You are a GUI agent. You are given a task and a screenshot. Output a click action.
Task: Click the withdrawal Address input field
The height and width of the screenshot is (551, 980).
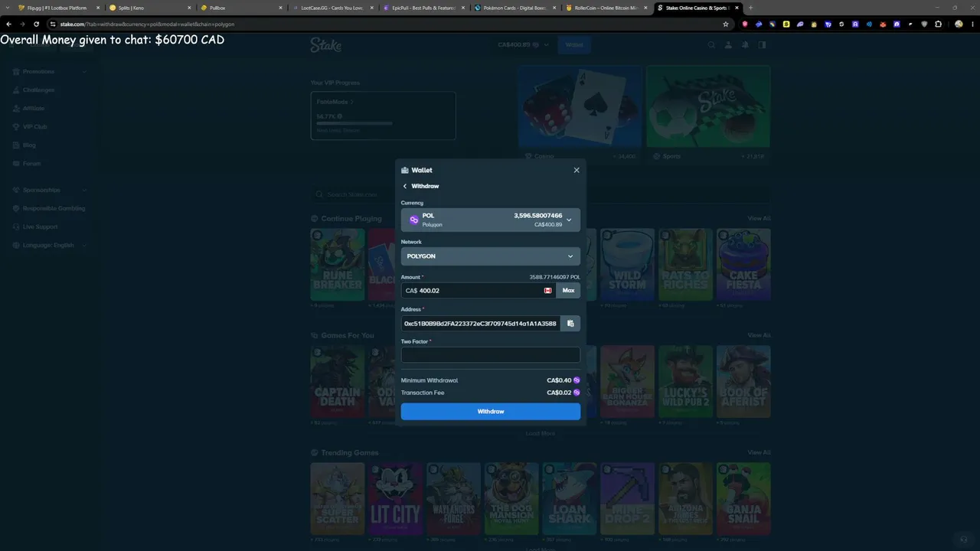[481, 324]
